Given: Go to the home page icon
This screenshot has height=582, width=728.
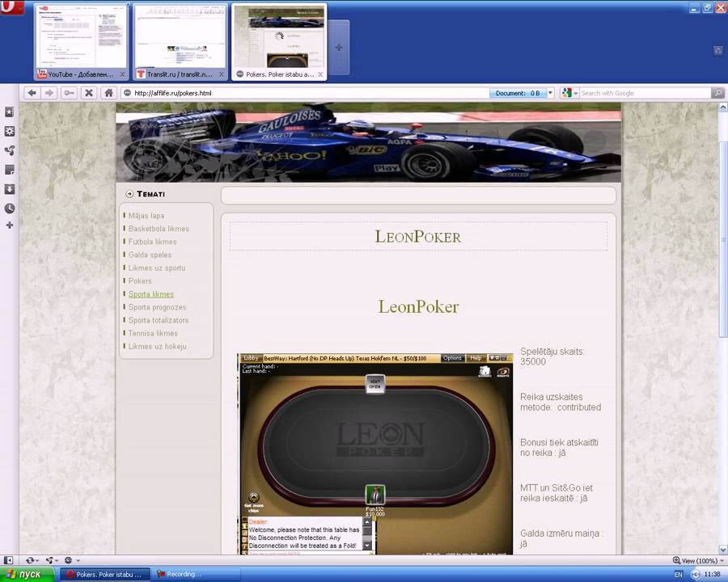Looking at the screenshot, I should click(108, 93).
